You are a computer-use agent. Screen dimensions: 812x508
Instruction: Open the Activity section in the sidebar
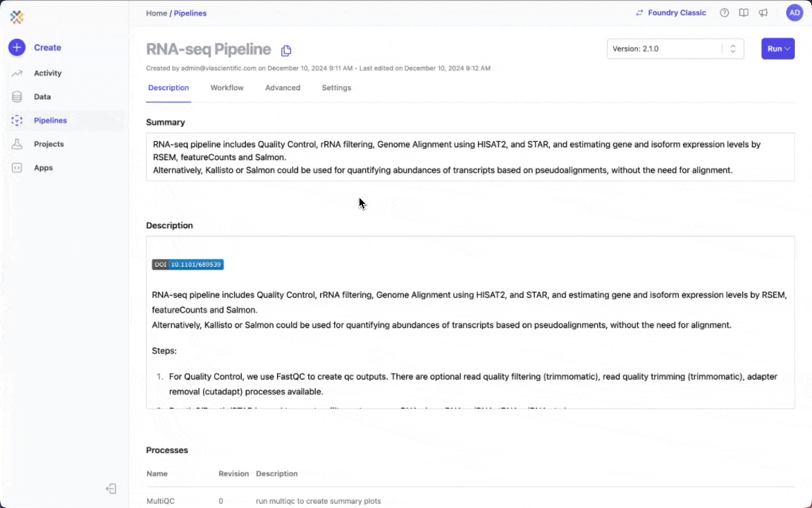point(47,73)
